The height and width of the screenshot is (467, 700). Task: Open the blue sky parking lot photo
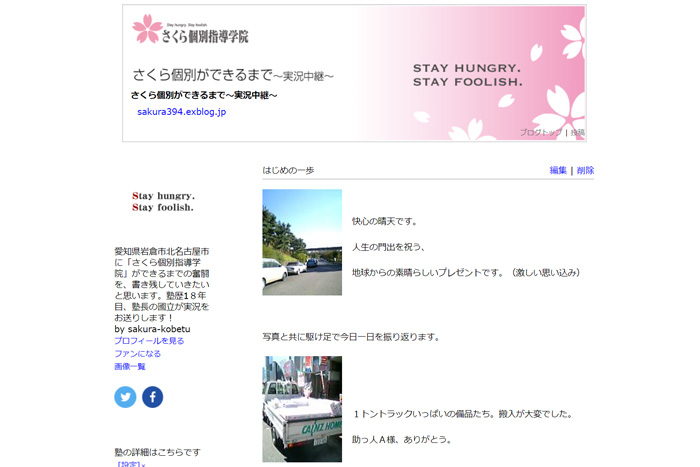click(302, 242)
